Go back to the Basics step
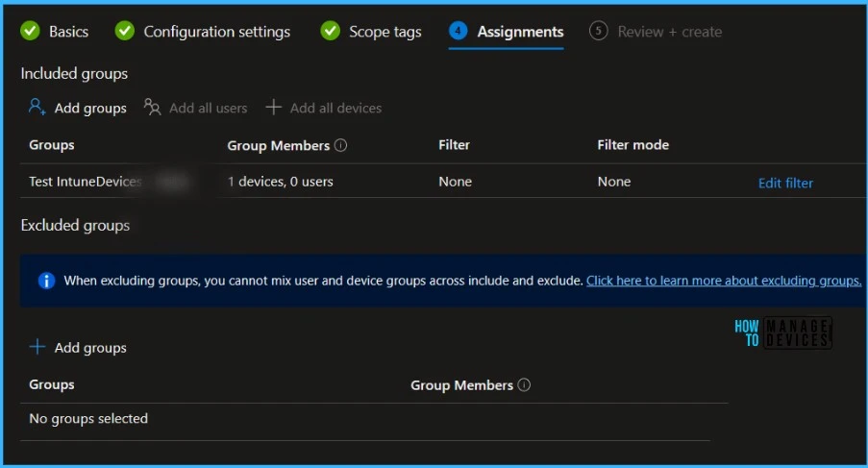The width and height of the screenshot is (868, 468). click(x=68, y=32)
